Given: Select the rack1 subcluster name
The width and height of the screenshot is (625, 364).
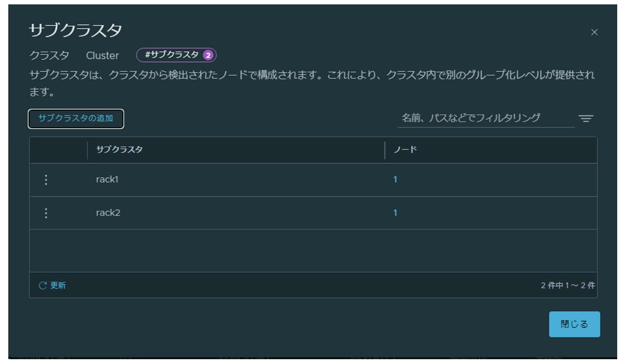Looking at the screenshot, I should point(108,180).
